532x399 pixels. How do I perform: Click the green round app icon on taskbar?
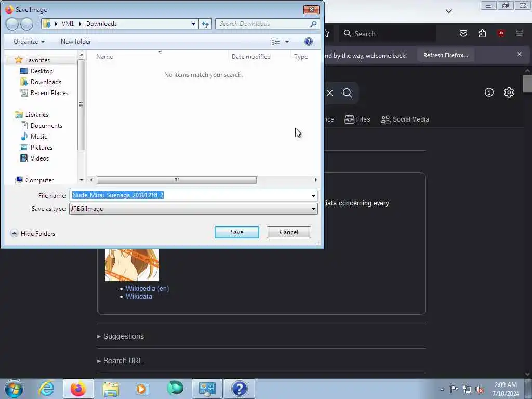pos(175,388)
